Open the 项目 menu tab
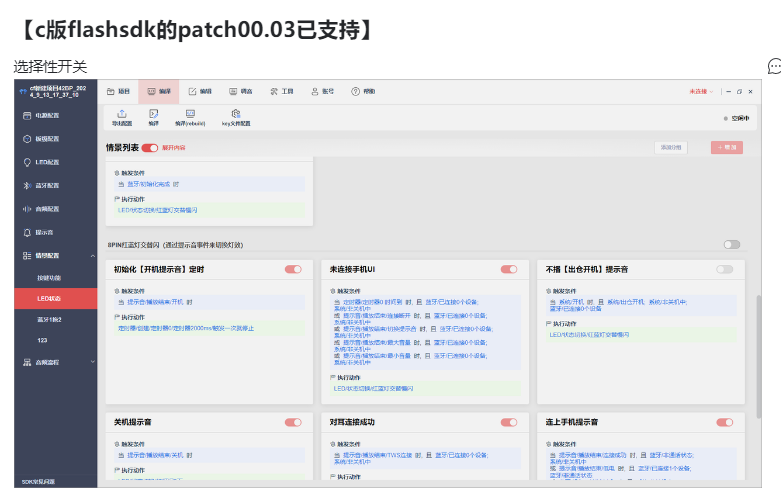Image resolution: width=781 pixels, height=504 pixels. point(118,92)
